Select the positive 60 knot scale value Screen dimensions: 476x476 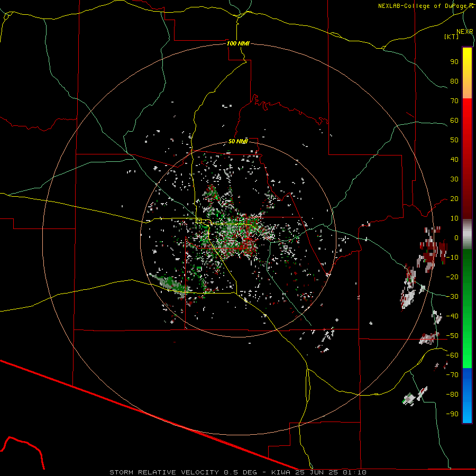tap(454, 120)
